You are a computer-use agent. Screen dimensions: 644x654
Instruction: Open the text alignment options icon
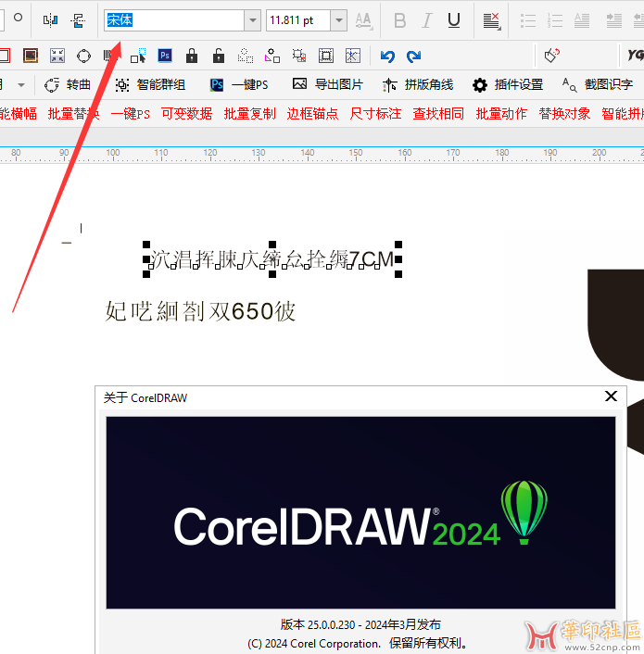click(491, 21)
